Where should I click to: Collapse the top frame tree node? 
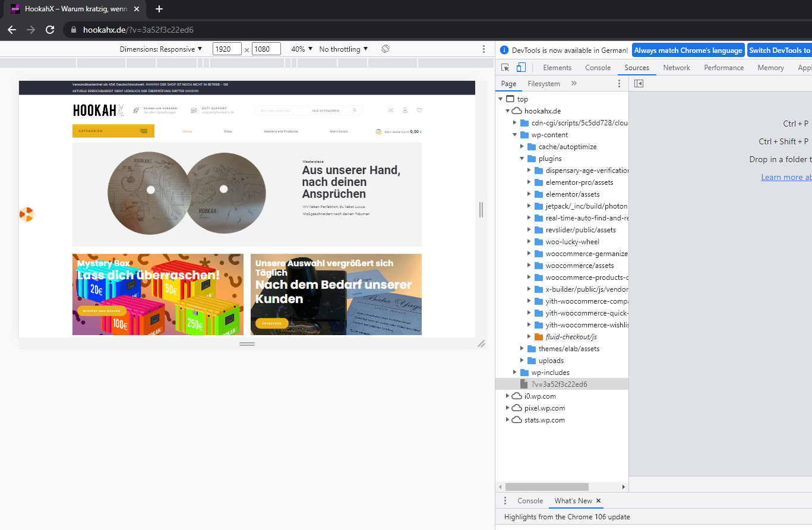coord(501,99)
